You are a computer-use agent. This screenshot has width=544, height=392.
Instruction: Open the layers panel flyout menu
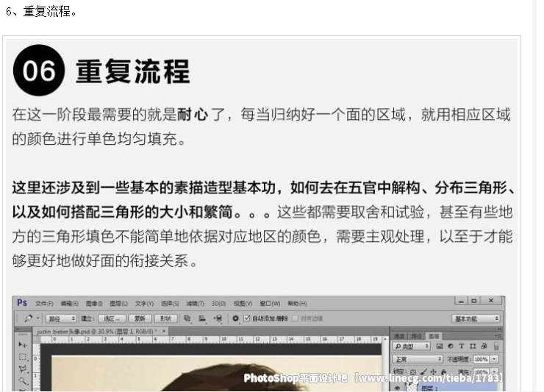[498, 336]
